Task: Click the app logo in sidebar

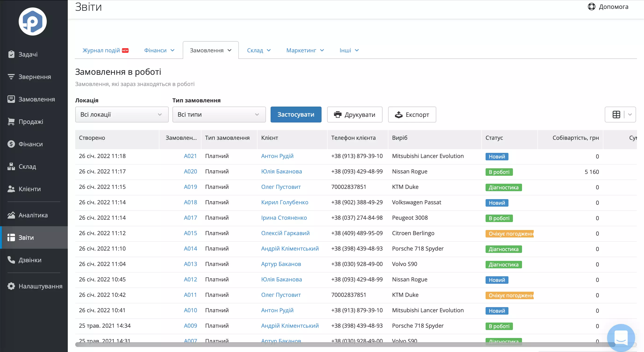Action: pyautogui.click(x=32, y=22)
